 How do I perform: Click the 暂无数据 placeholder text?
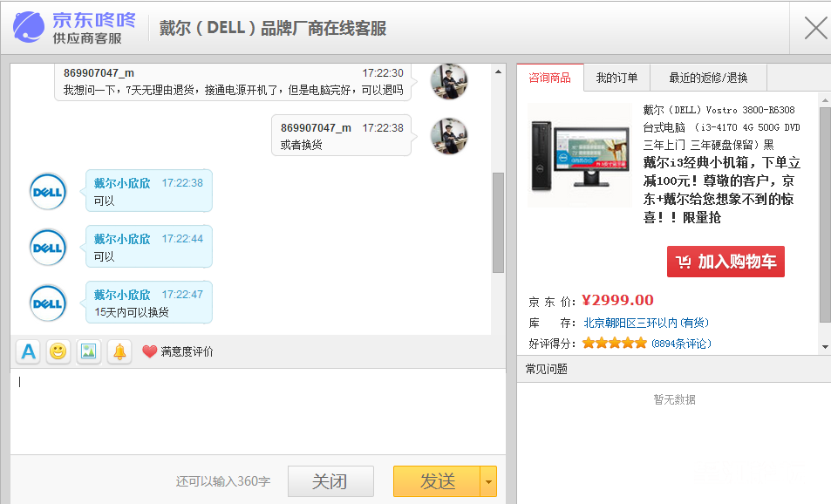coord(674,399)
